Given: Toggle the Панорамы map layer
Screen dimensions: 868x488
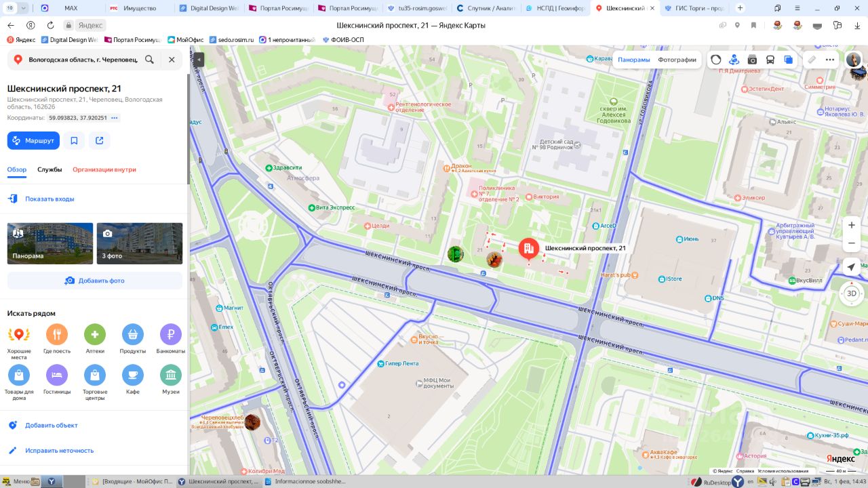Looking at the screenshot, I should (x=634, y=60).
